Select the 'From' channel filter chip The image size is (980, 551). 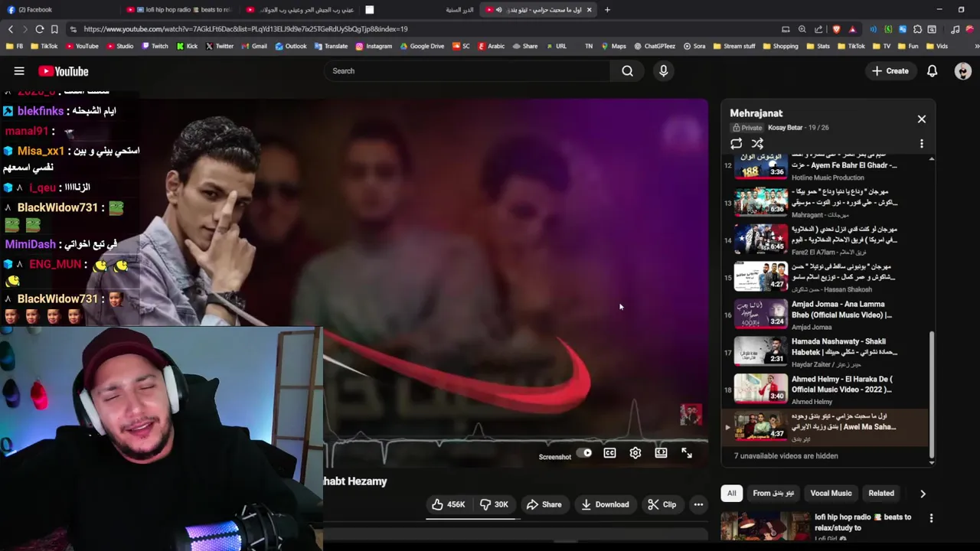[773, 494]
